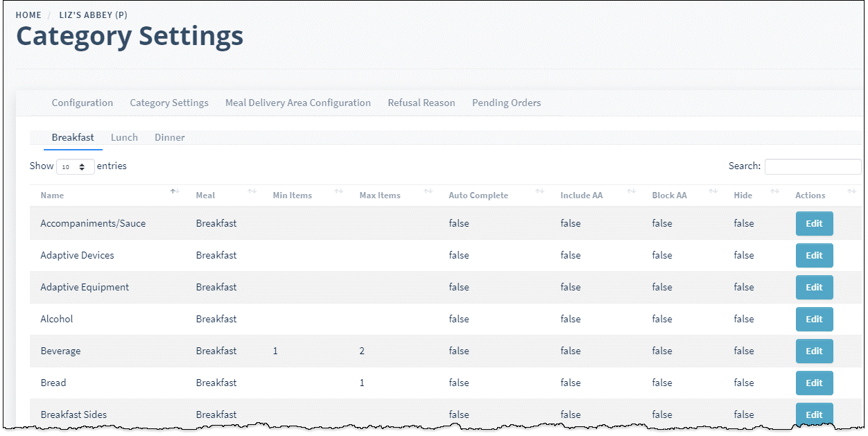Click Beverage Min Items value 1

[x=275, y=351]
